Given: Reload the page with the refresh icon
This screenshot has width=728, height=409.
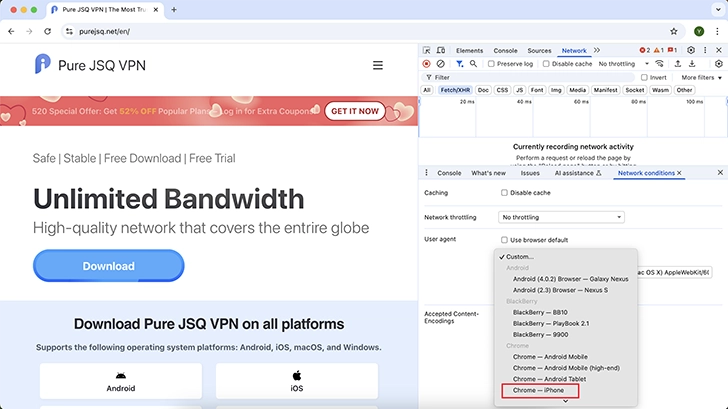Looking at the screenshot, I should [x=47, y=32].
